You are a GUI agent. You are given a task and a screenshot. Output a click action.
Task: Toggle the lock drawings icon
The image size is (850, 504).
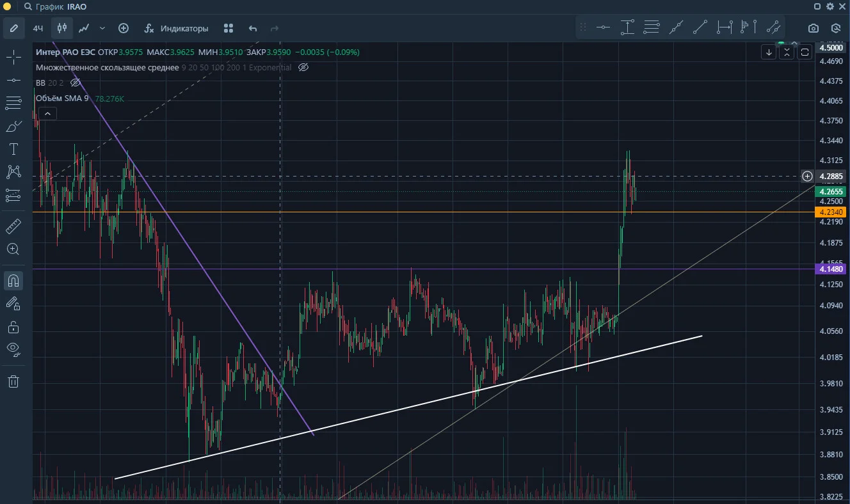(x=13, y=327)
